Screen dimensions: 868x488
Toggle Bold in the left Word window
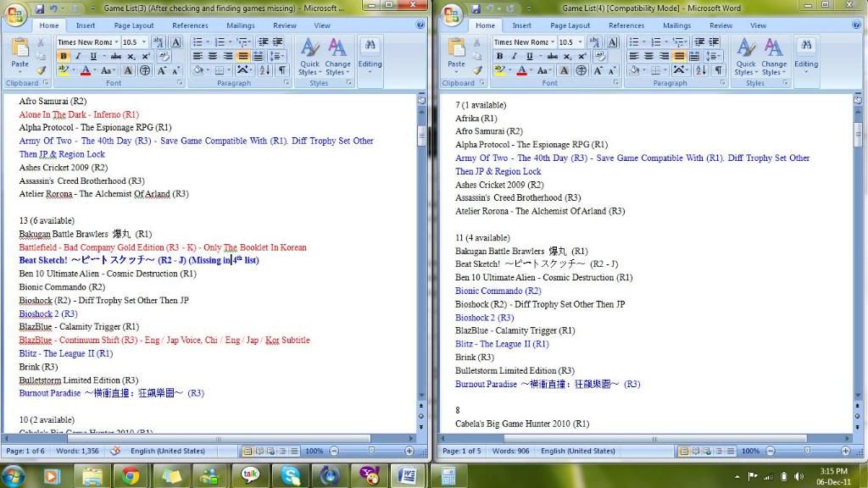[64, 56]
